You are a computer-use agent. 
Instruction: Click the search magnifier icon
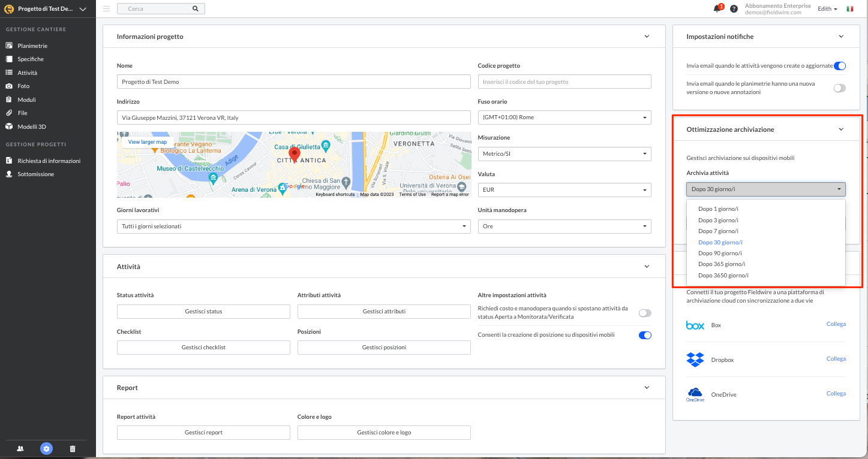pos(196,9)
